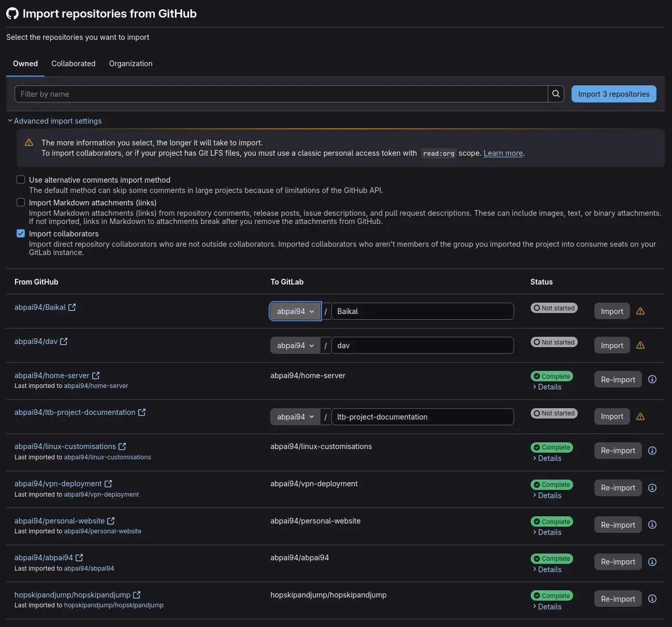
Task: Import the ltb-project-documentation repository
Action: click(612, 416)
